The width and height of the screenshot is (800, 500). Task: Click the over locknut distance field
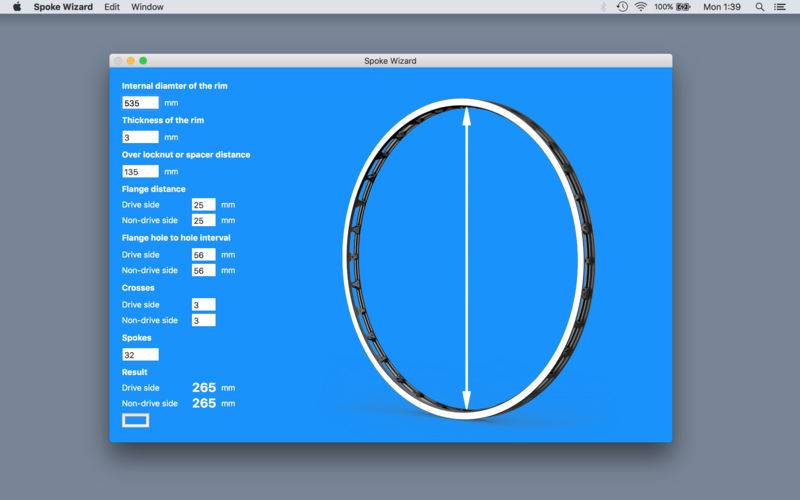[x=140, y=171]
